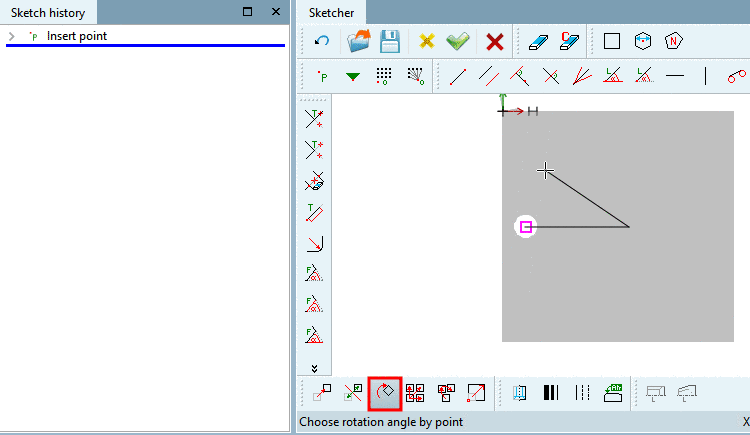Image resolution: width=750 pixels, height=435 pixels.
Task: Select the horizontal line tool
Action: pyautogui.click(x=675, y=76)
